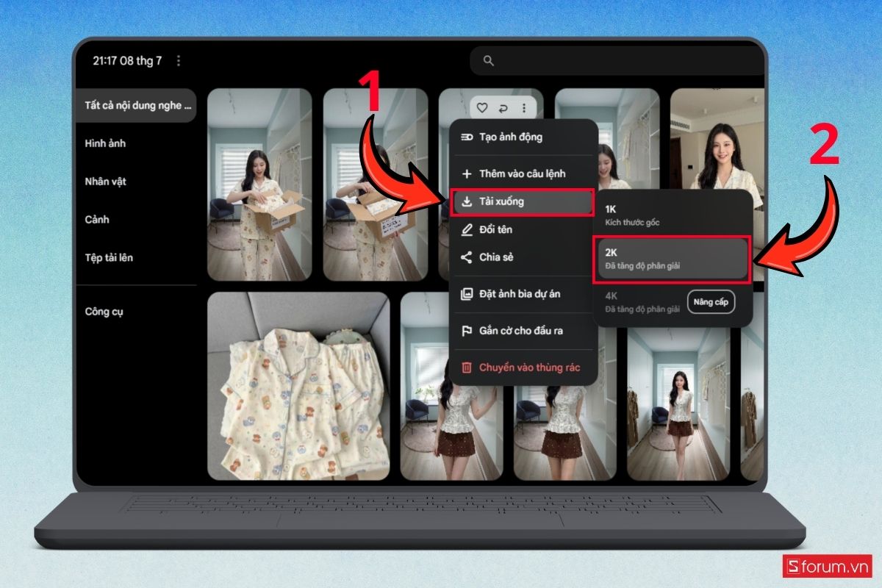The image size is (882, 588).
Task: Click the Nâng cấp upgrade button
Action: [x=711, y=302]
